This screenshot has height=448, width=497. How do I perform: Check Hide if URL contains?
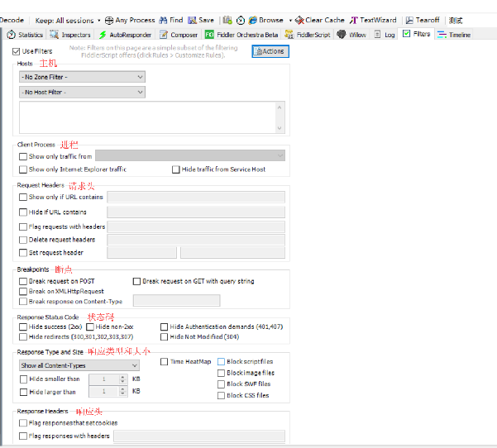[x=23, y=212]
